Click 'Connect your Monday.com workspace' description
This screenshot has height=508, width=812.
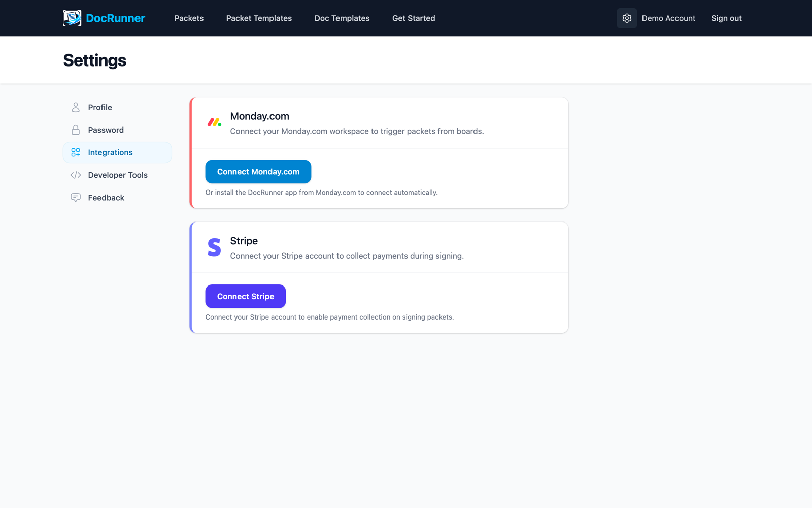pos(357,131)
